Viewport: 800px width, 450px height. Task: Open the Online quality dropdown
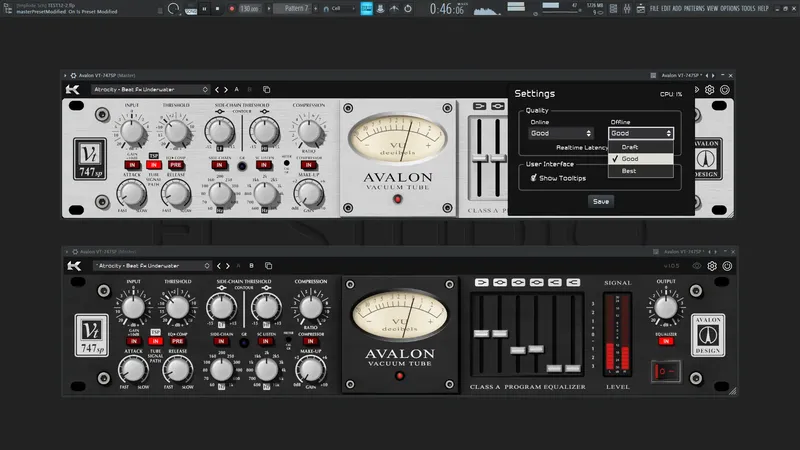[x=561, y=133]
